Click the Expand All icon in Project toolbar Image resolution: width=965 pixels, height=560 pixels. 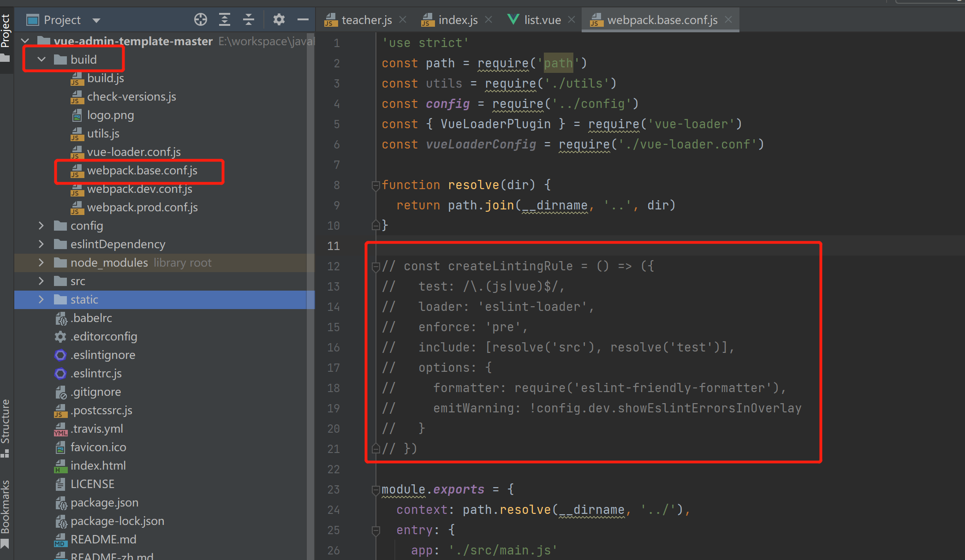(x=225, y=20)
